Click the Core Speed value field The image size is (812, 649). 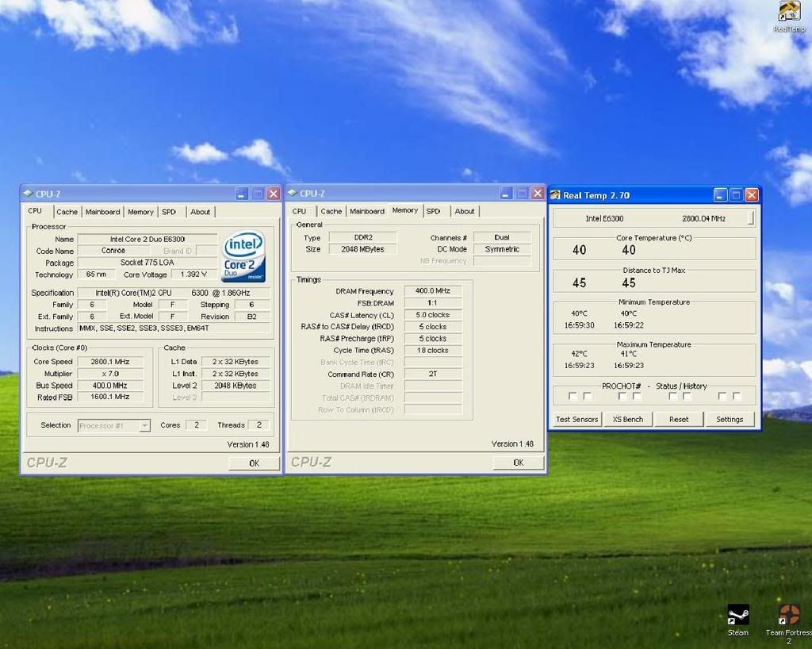coord(111,361)
